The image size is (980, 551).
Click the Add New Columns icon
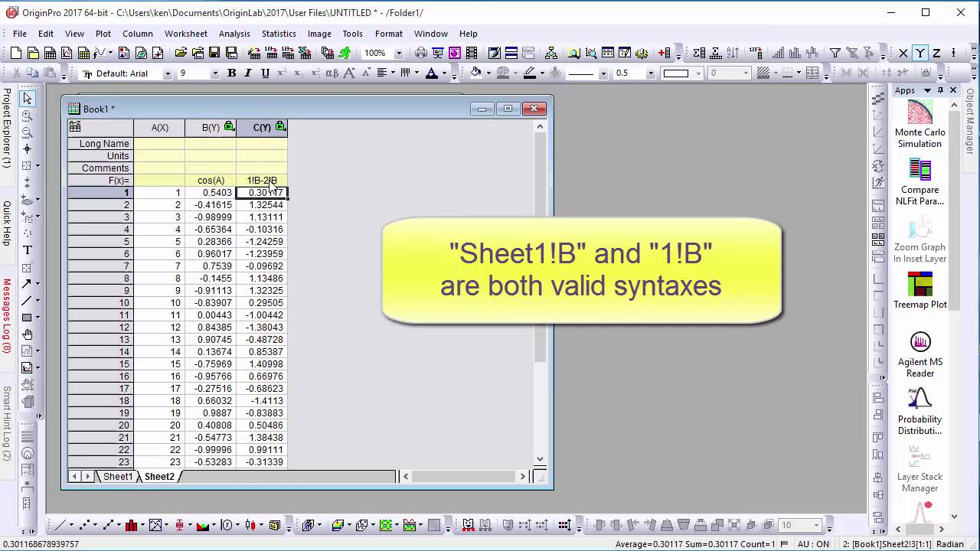click(665, 53)
